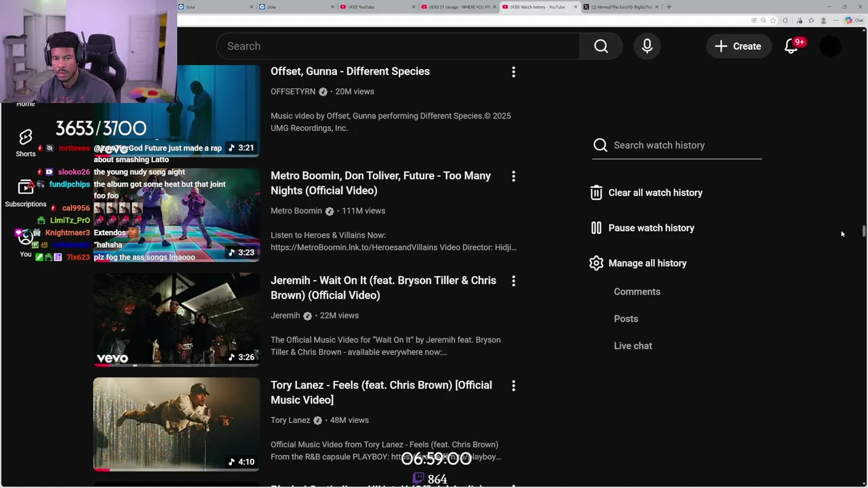Click the browser favorites star icon

[773, 20]
